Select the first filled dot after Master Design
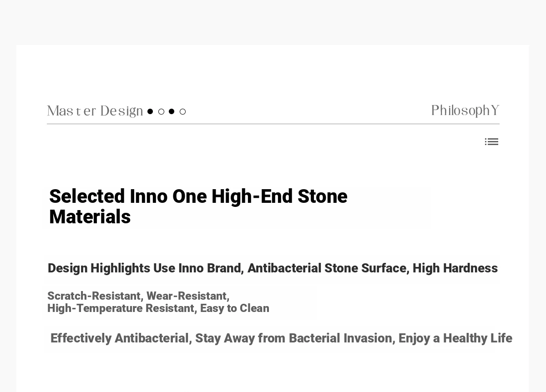Viewport: 546px width, 392px height. [x=150, y=111]
